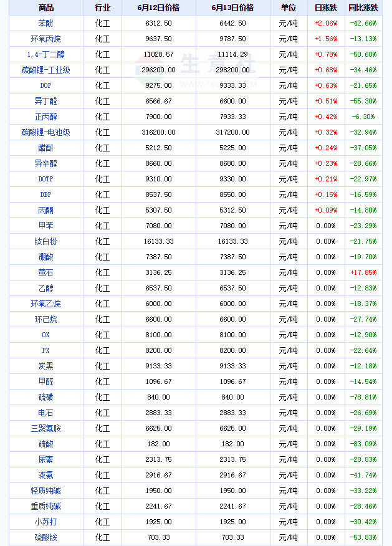This screenshot has height=546, width=392.
Task: Click the 行业 column header
Action: coord(102,7)
